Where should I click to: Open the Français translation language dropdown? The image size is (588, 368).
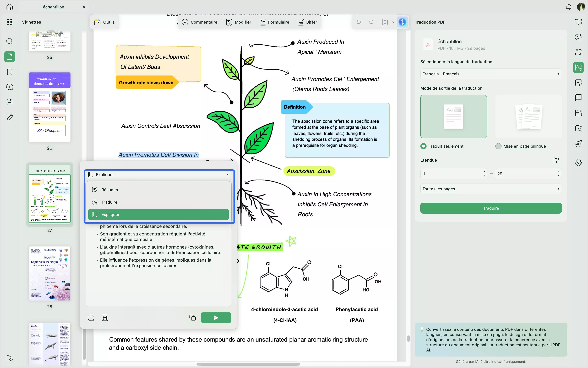click(491, 74)
